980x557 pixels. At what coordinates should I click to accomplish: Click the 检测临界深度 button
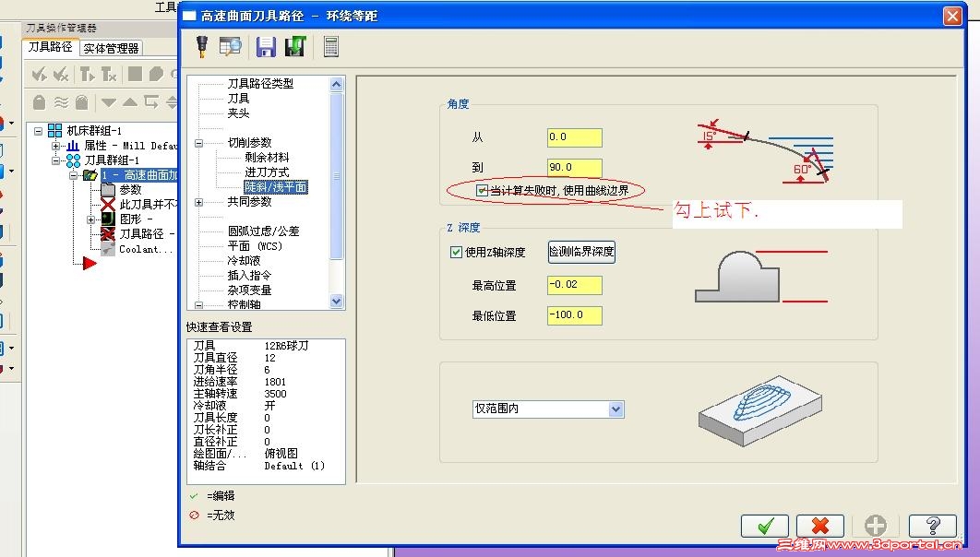[x=582, y=252]
